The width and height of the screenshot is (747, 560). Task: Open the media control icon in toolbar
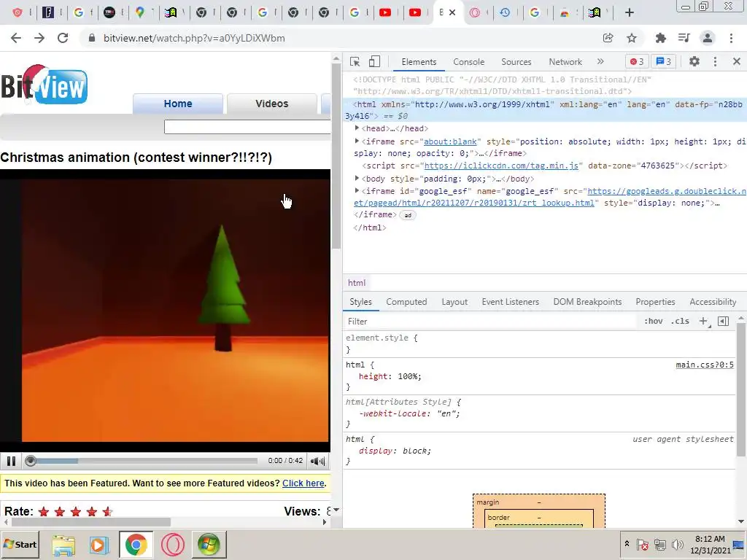(684, 38)
